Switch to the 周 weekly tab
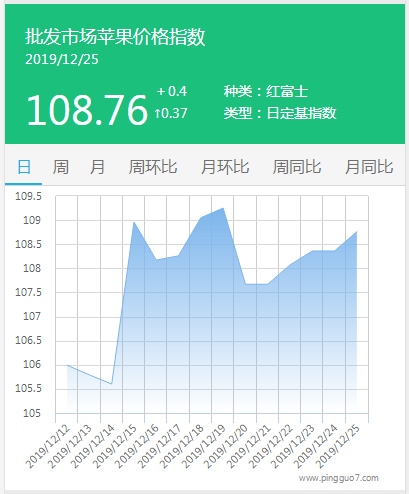Screen dimensions: 409x494 [x=61, y=167]
